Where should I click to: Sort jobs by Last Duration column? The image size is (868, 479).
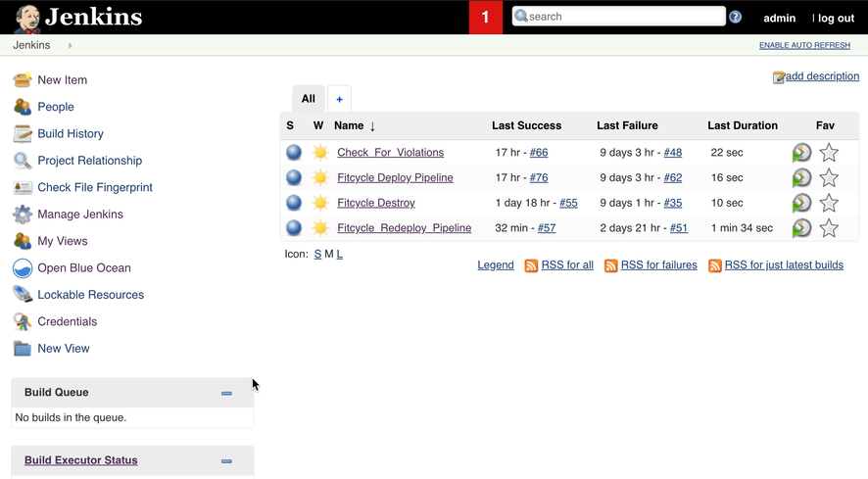pos(743,125)
